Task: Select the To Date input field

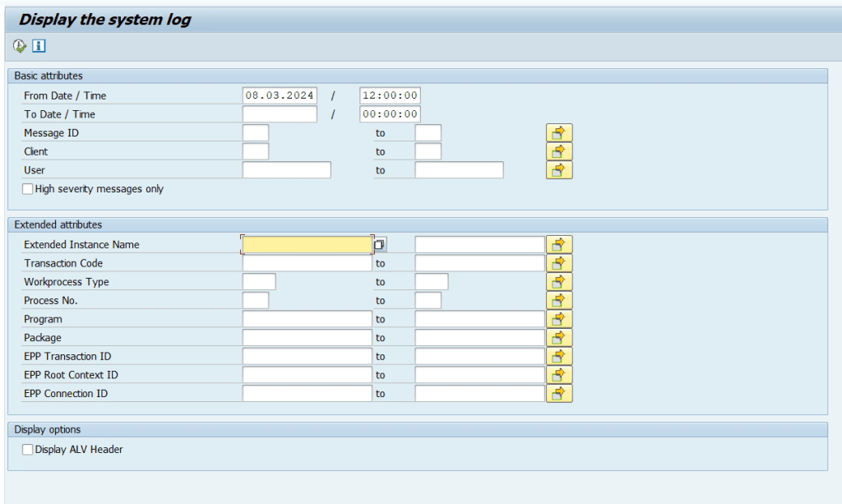Action: click(x=280, y=114)
